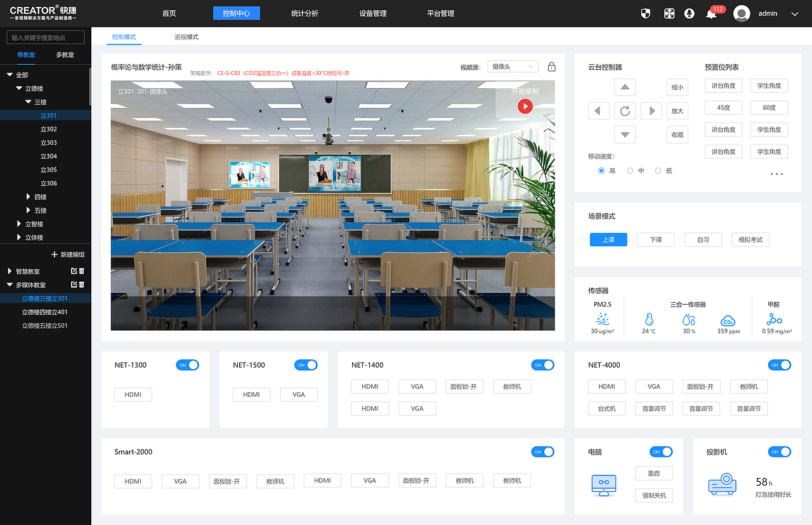The image size is (812, 525).
Task: Open the admin account dropdown chevron
Action: coord(794,14)
